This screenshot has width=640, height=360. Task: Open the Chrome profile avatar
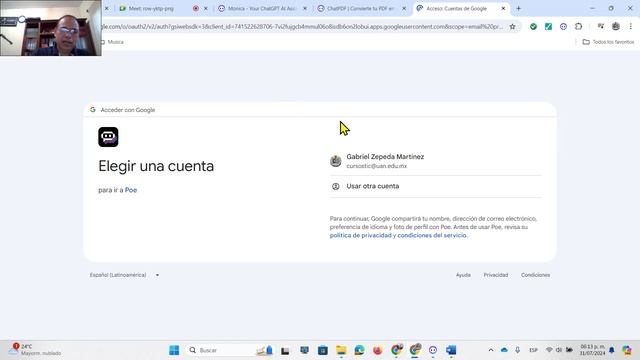[x=616, y=27]
